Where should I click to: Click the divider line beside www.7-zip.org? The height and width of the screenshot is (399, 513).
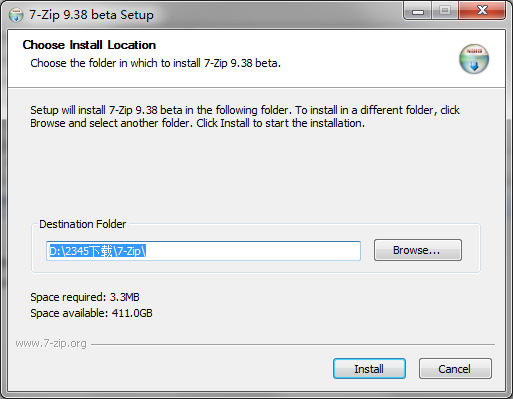click(x=293, y=344)
